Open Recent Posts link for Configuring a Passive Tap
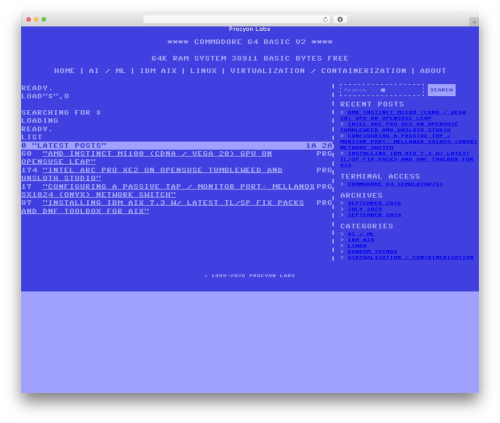This screenshot has height=423, width=500. (409, 141)
